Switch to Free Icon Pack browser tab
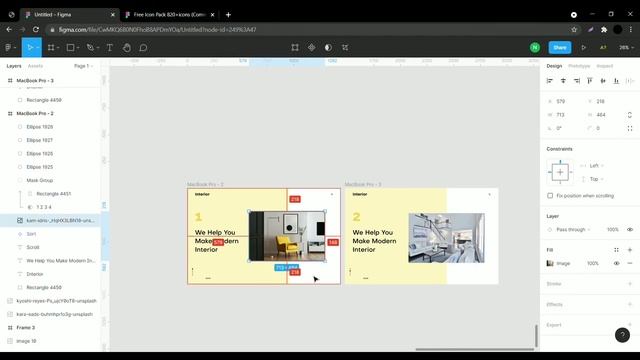640x360 pixels. click(170, 15)
